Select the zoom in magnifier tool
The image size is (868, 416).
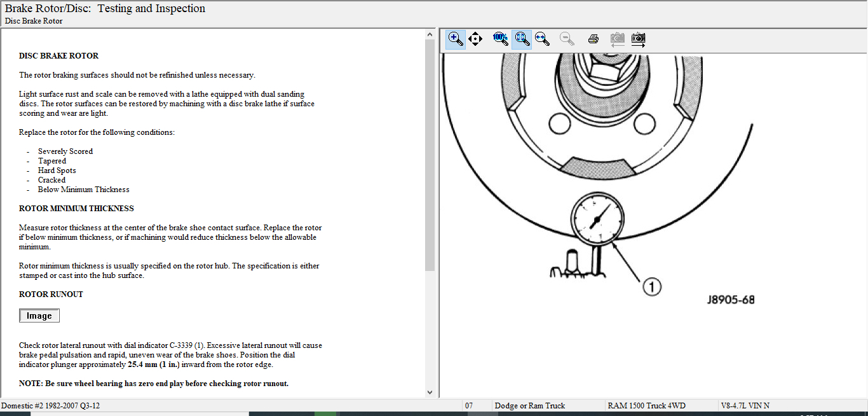coord(456,39)
